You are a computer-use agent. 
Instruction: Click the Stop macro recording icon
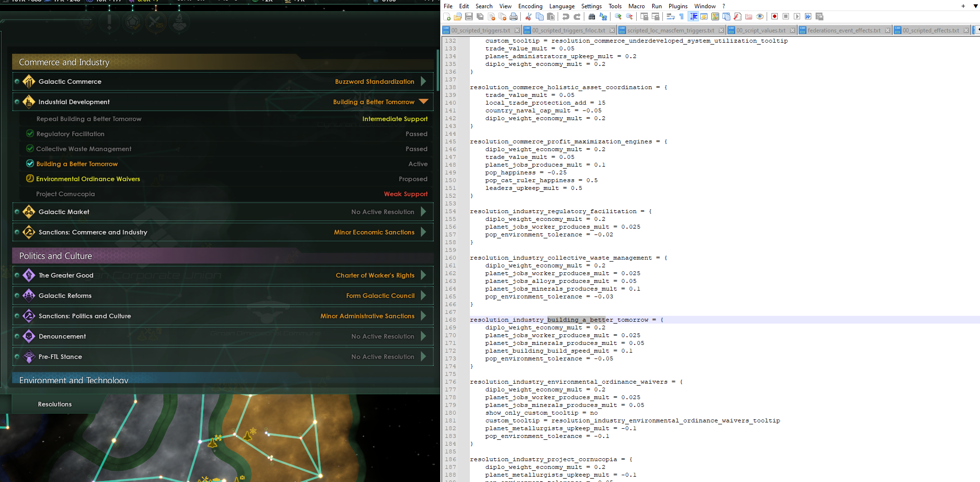click(x=786, y=16)
